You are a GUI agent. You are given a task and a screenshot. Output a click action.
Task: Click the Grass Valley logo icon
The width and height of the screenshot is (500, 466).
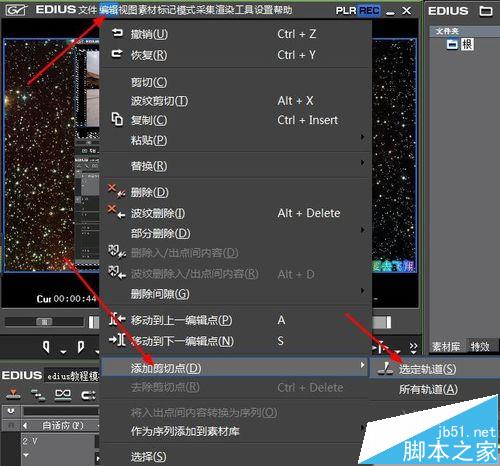click(x=16, y=10)
